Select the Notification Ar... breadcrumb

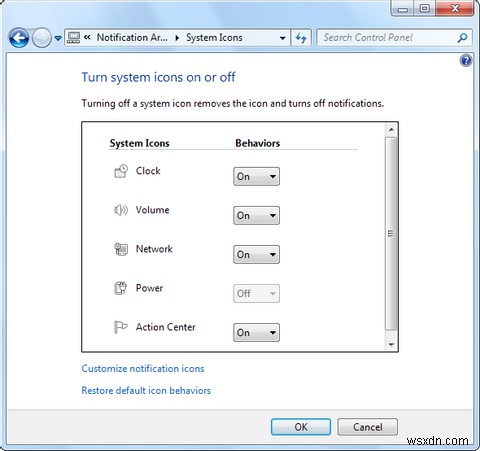point(132,37)
